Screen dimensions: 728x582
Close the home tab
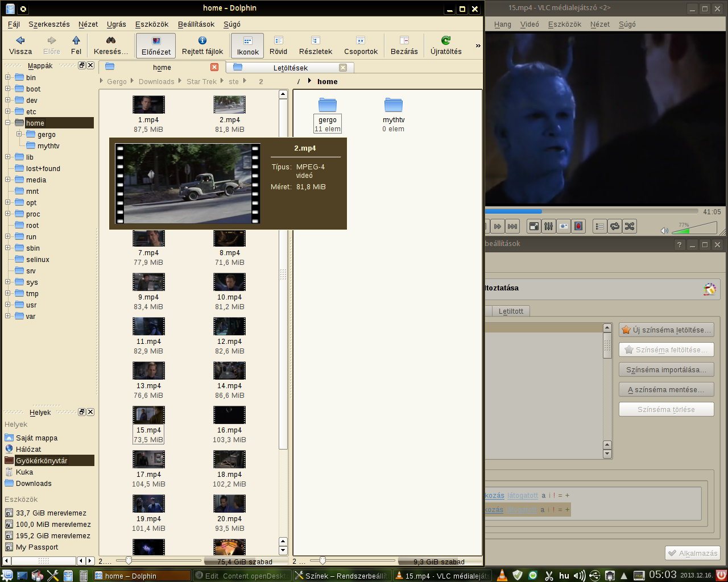pyautogui.click(x=214, y=67)
